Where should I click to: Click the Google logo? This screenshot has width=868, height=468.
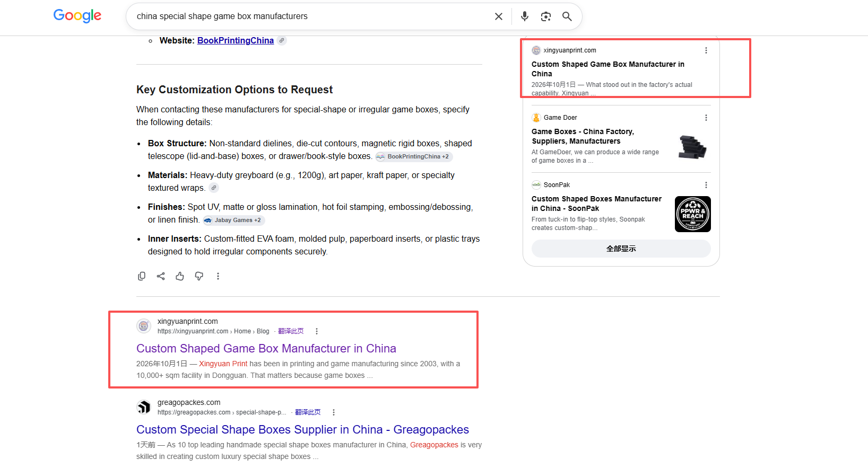click(x=77, y=16)
